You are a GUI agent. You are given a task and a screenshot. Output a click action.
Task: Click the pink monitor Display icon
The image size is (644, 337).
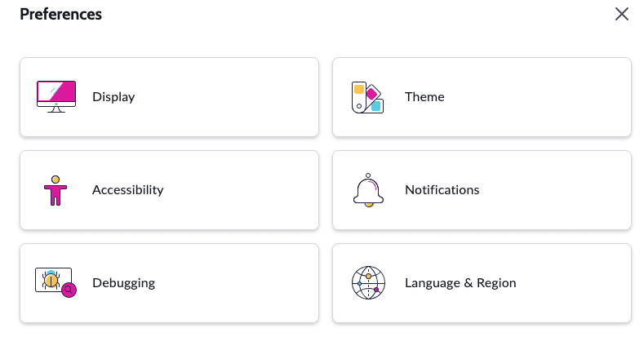click(x=56, y=97)
